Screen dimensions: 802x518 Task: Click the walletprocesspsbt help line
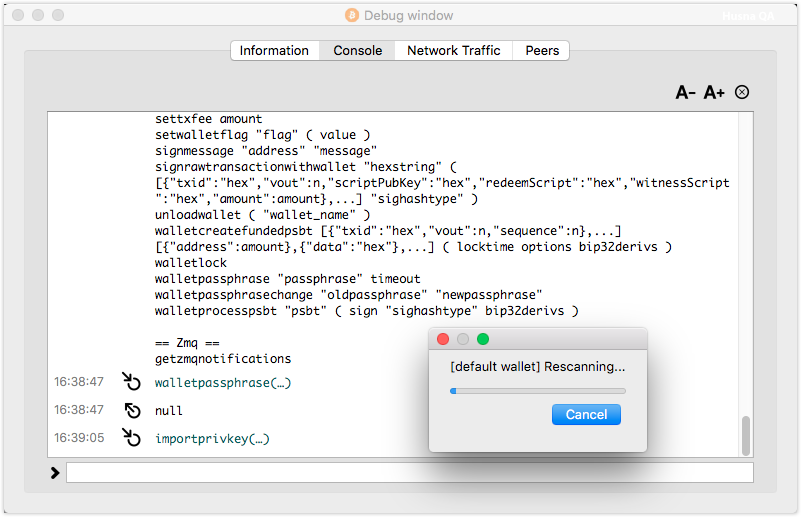coord(367,311)
